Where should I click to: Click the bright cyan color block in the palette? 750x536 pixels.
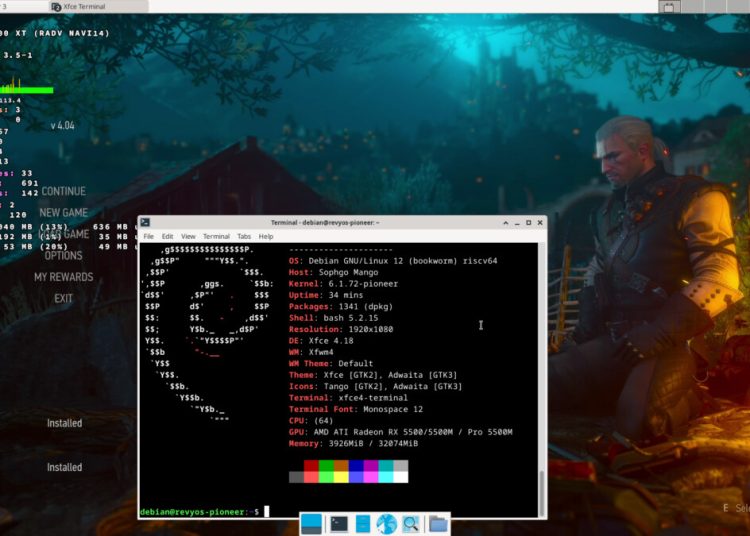point(386,477)
